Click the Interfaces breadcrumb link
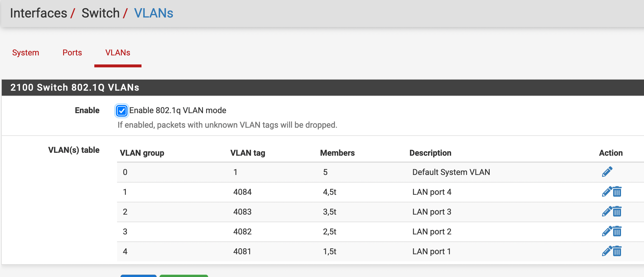 (x=38, y=13)
